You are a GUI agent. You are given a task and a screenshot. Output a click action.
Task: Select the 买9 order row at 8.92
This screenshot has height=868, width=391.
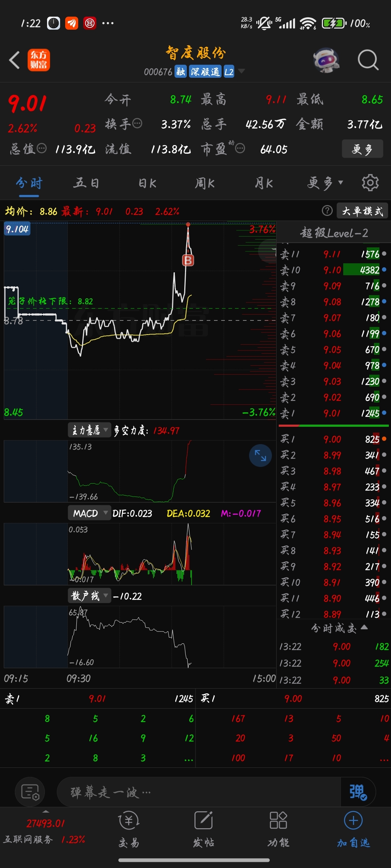tap(333, 566)
